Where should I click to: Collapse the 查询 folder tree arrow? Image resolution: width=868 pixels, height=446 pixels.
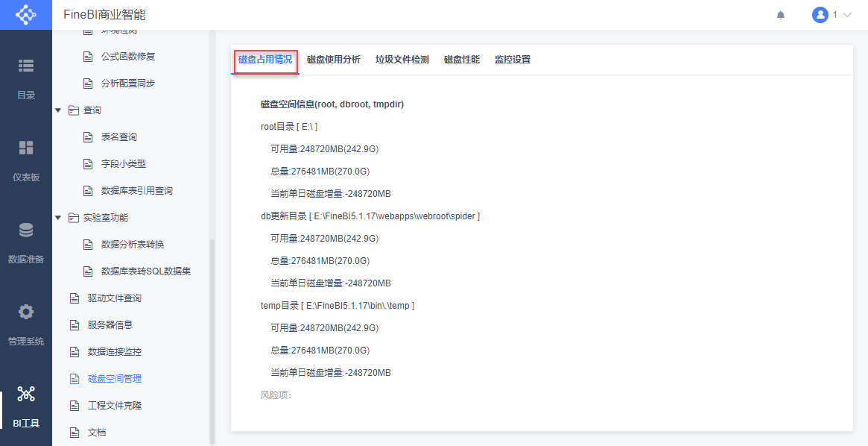pyautogui.click(x=58, y=110)
